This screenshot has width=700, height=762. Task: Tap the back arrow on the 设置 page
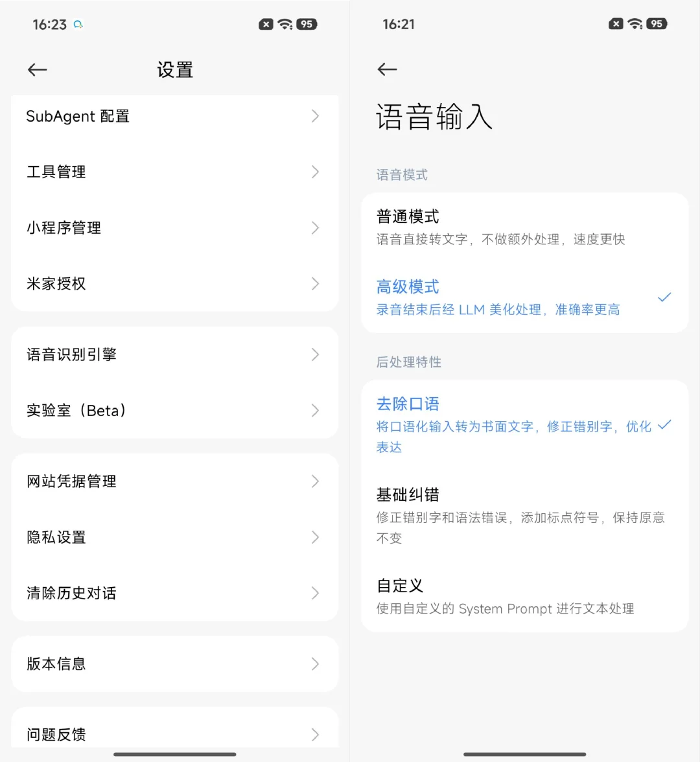37,69
